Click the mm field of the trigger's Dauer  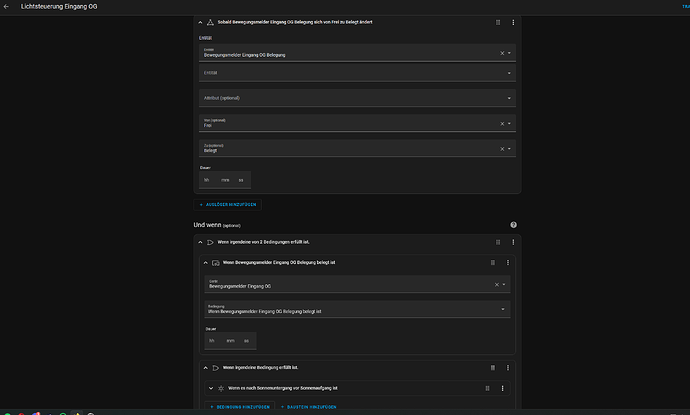tap(225, 180)
